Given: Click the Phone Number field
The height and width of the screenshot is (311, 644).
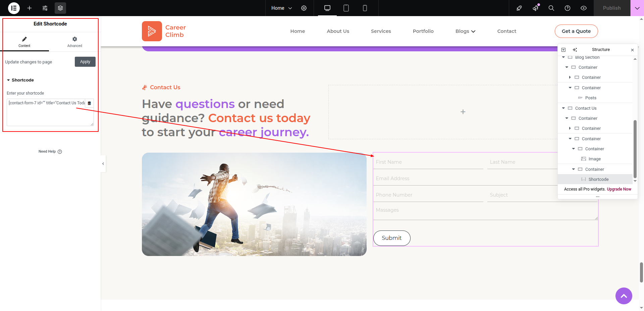Looking at the screenshot, I should (428, 195).
